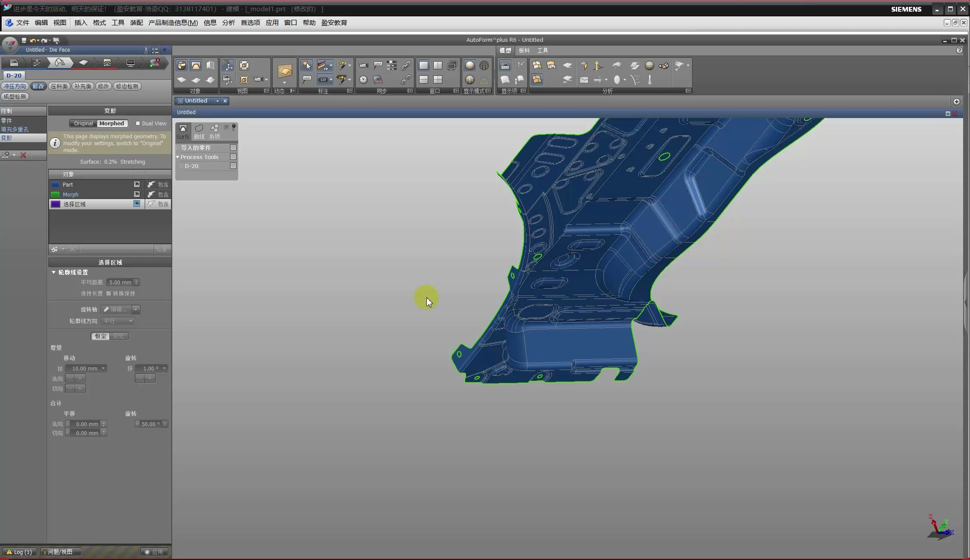Image resolution: width=970 pixels, height=560 pixels.
Task: Click the chain link sync icon
Action: [x=406, y=65]
